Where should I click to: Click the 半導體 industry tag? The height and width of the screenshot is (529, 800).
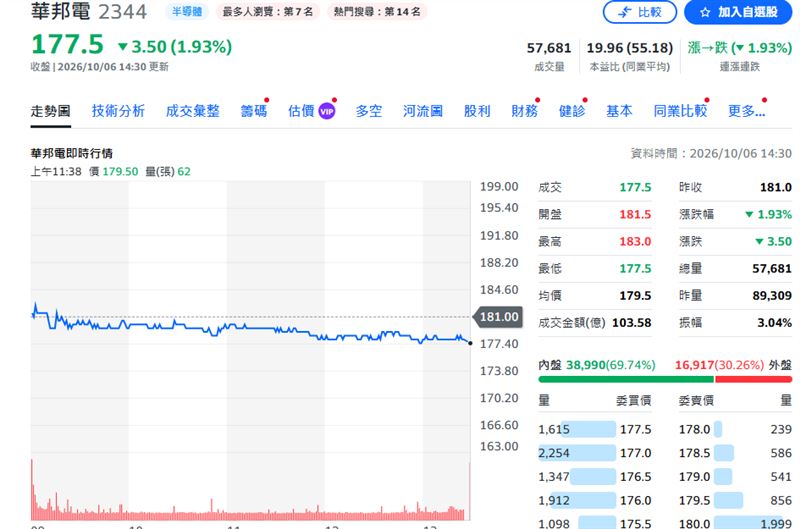[187, 12]
